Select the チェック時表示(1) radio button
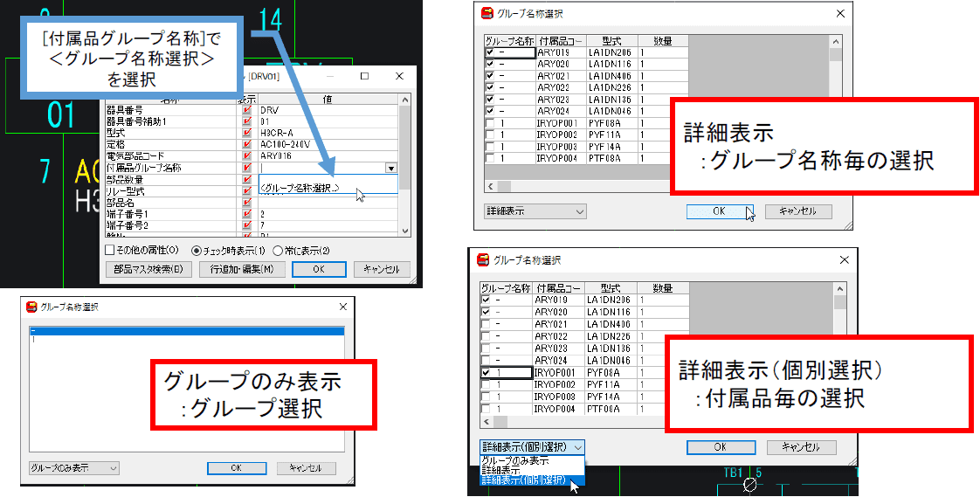 [197, 251]
